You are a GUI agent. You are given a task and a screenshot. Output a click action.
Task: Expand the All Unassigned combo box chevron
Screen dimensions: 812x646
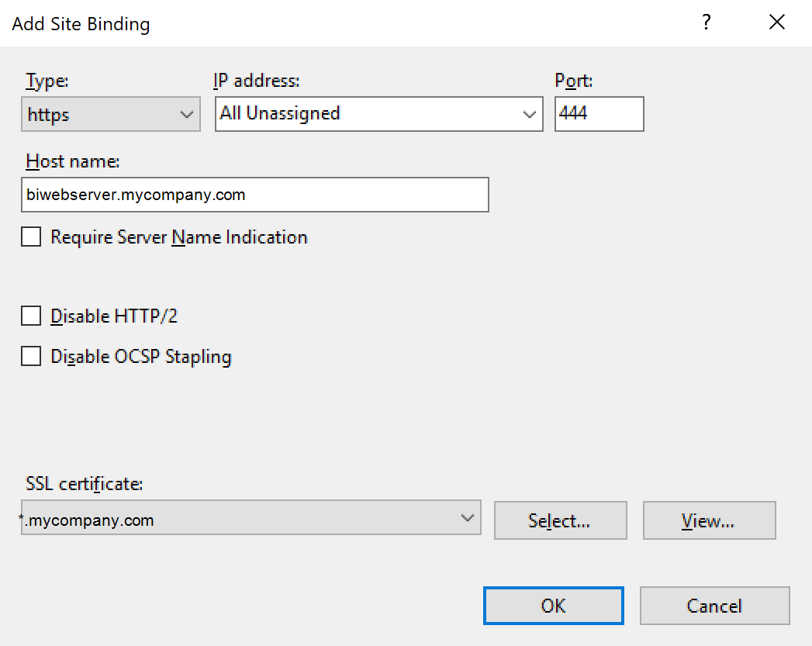[x=530, y=113]
